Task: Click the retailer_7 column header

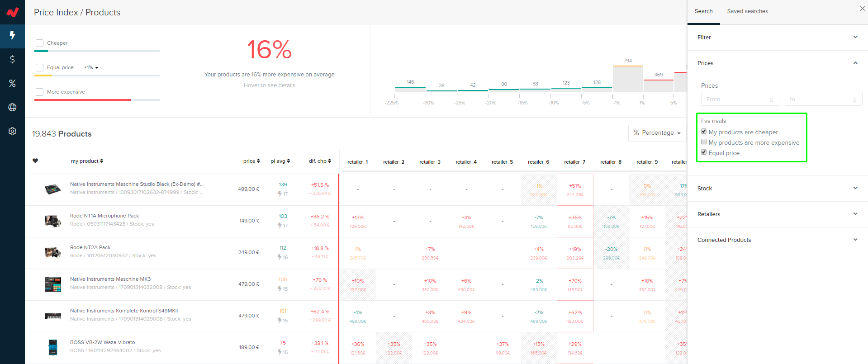Action: tap(574, 162)
